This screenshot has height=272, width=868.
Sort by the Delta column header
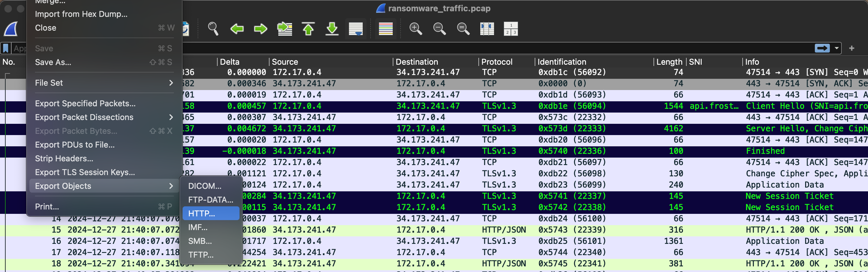[x=243, y=62]
